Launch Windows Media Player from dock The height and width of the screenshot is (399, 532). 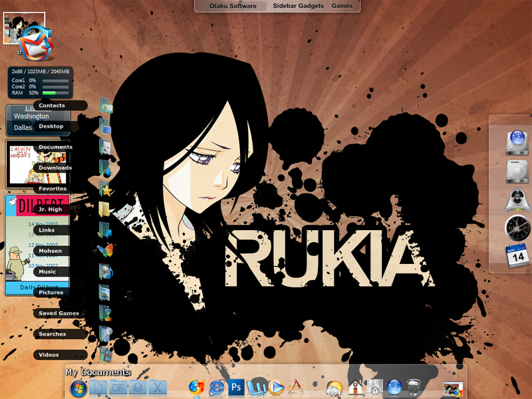277,388
